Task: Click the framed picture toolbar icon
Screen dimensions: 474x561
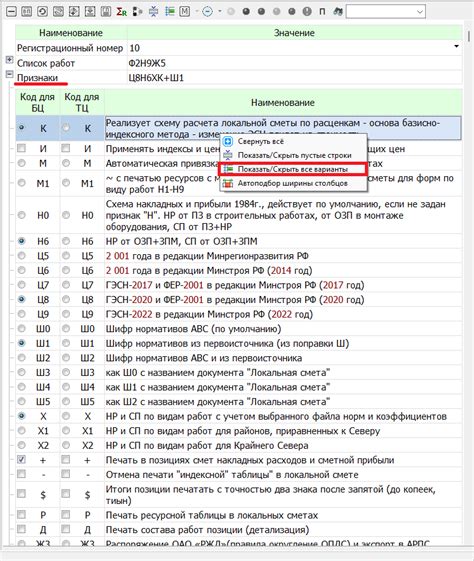Action: (x=58, y=11)
